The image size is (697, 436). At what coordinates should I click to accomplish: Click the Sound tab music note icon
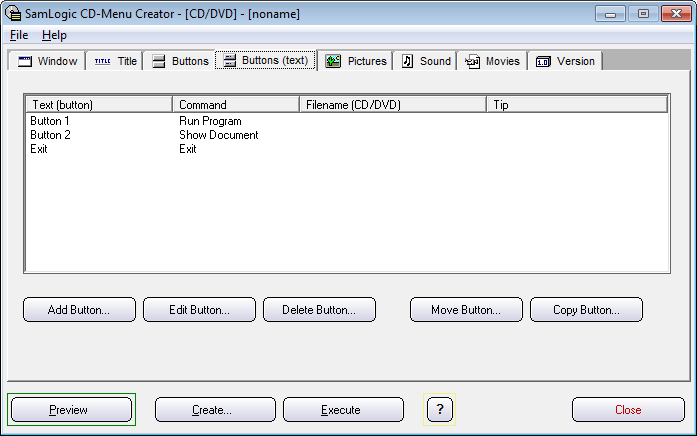click(x=407, y=61)
